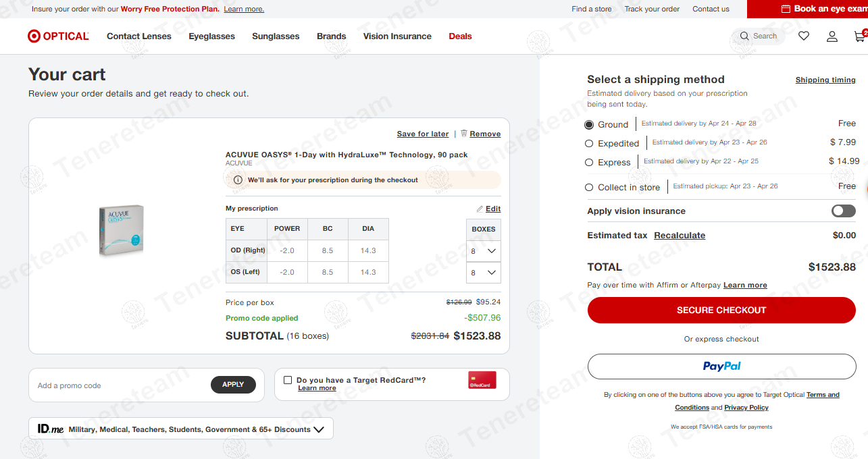Image resolution: width=868 pixels, height=459 pixels.
Task: Click the Save for later link
Action: click(423, 134)
